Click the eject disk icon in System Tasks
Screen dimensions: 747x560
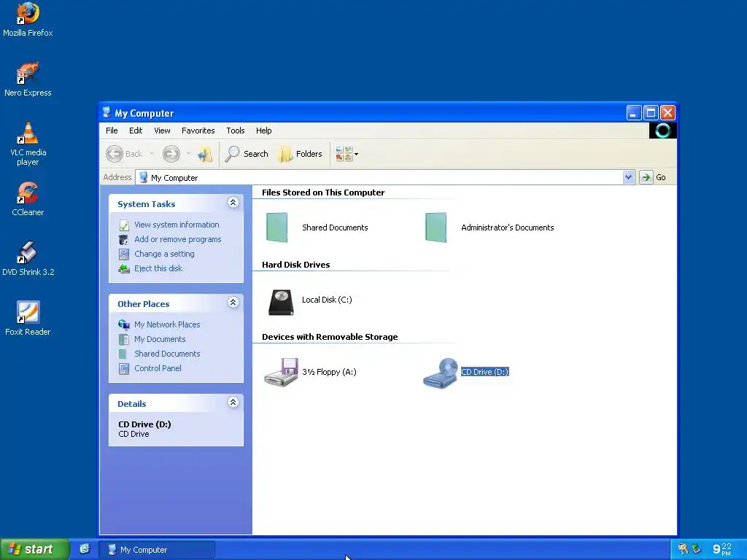(x=124, y=268)
